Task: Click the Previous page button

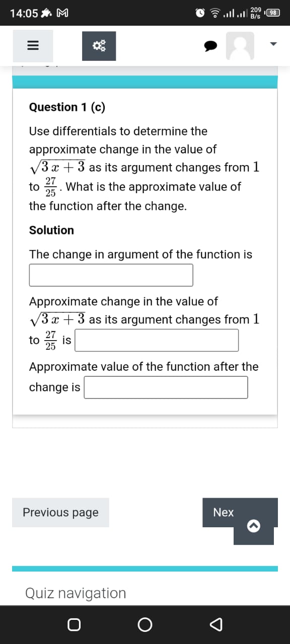Action: tap(60, 512)
